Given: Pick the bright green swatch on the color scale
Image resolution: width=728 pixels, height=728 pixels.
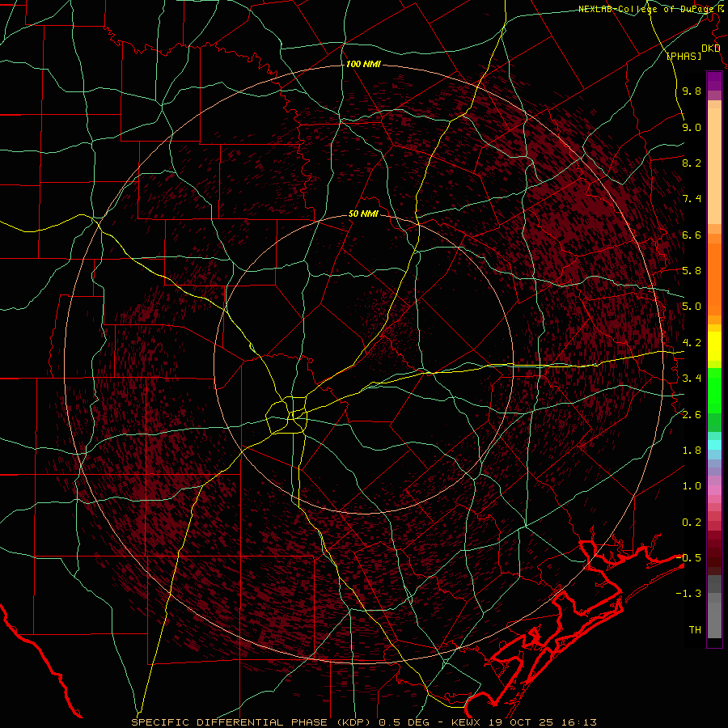Looking at the screenshot, I should 714,390.
